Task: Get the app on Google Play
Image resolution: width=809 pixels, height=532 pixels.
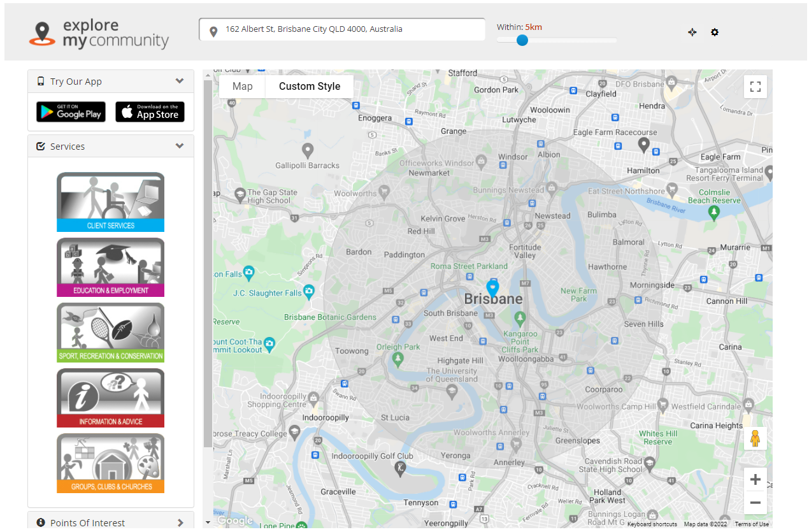Action: pos(71,112)
